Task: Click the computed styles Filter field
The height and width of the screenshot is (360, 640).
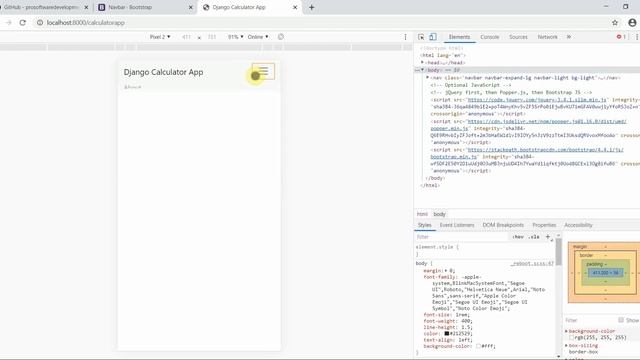Action: click(x=590, y=320)
